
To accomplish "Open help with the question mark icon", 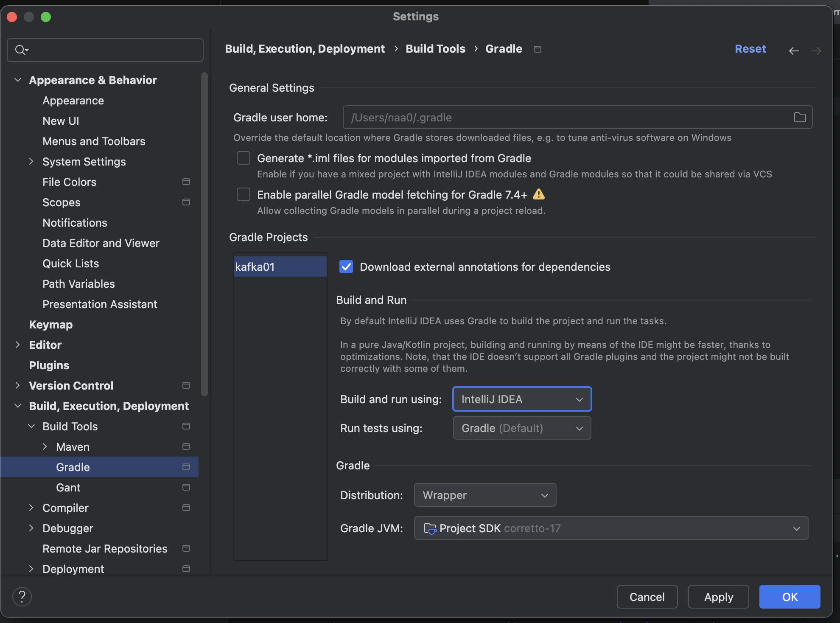I will (x=22, y=597).
